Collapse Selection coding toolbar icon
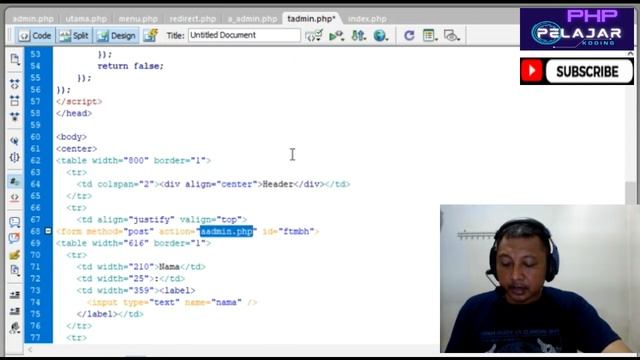Screen dimensions: 640x360 pos(15,100)
